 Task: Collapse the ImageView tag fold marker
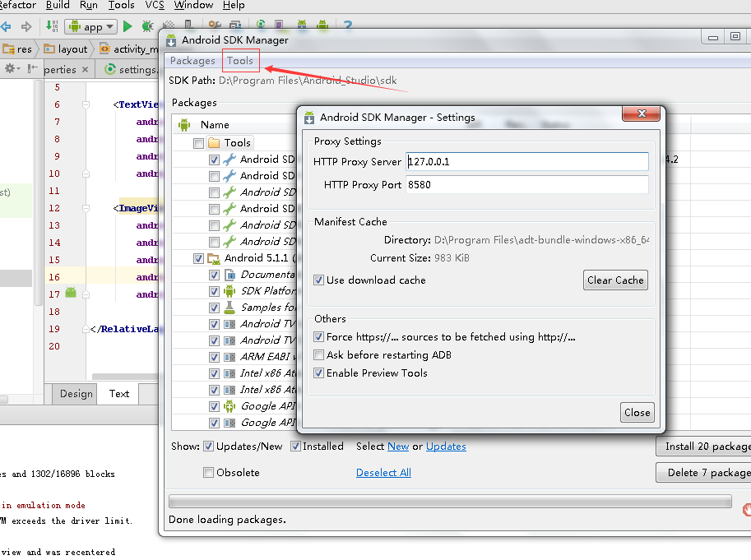86,208
